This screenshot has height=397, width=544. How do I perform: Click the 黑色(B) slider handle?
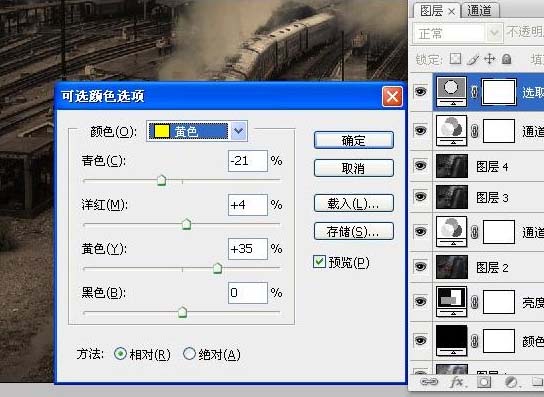182,313
